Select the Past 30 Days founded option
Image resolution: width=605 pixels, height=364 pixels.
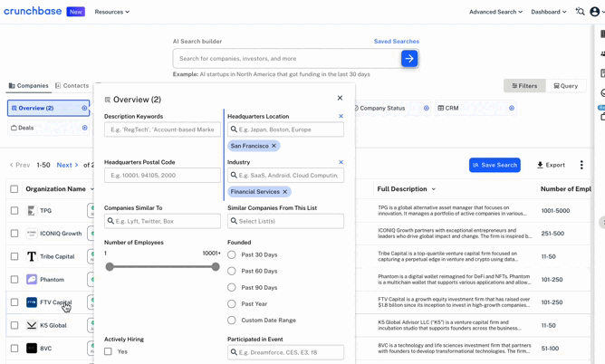tap(232, 254)
